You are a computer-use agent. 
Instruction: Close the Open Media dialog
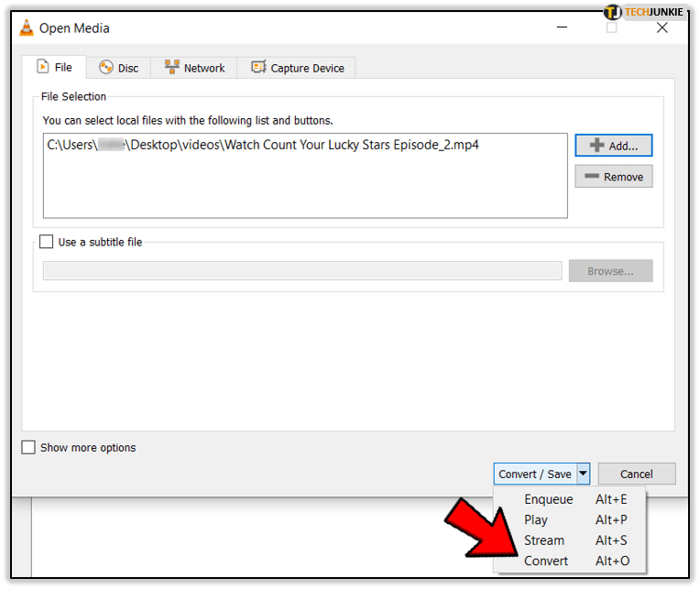point(662,28)
